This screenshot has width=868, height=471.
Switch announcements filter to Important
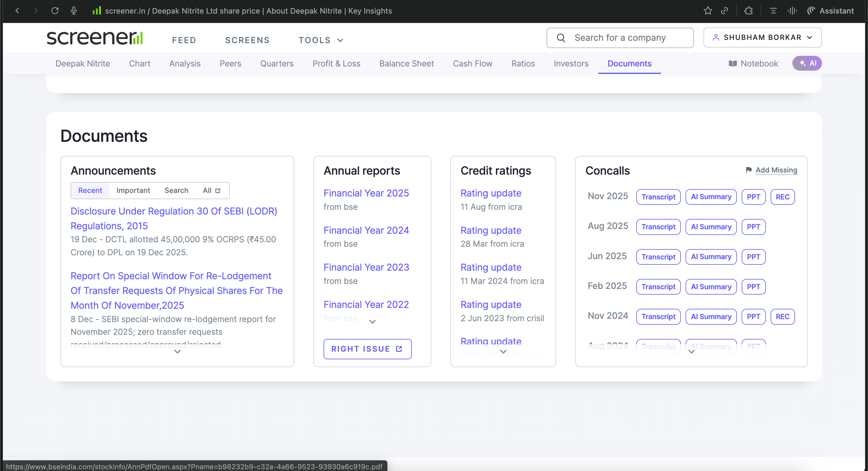tap(133, 191)
